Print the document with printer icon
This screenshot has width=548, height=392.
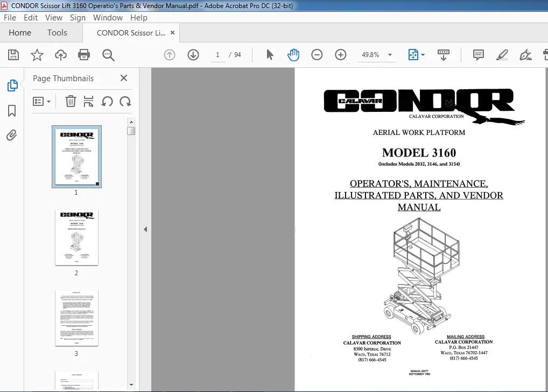coord(84,55)
